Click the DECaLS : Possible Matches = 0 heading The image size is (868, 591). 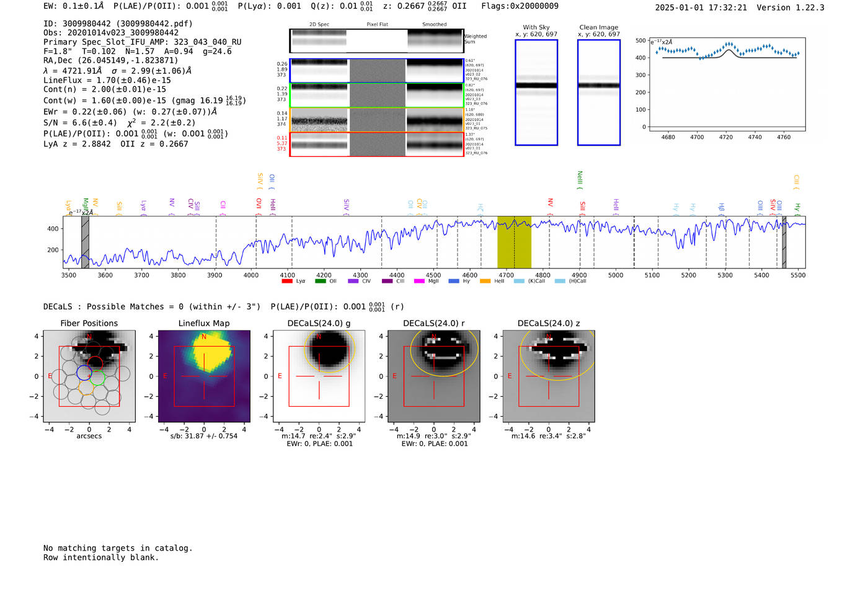click(152, 307)
